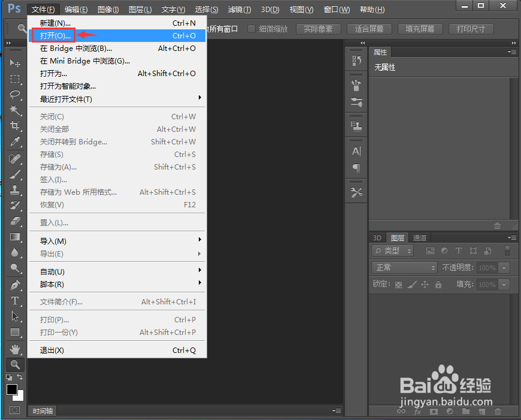521x420 pixels.
Task: Select the Brush tool
Action: pos(14,174)
